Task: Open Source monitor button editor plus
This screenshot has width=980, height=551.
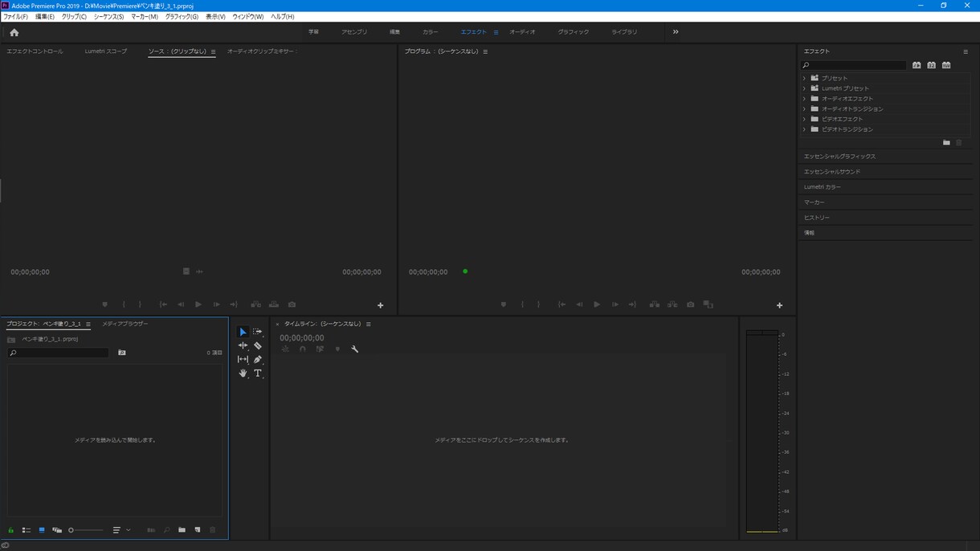Action: pyautogui.click(x=381, y=305)
